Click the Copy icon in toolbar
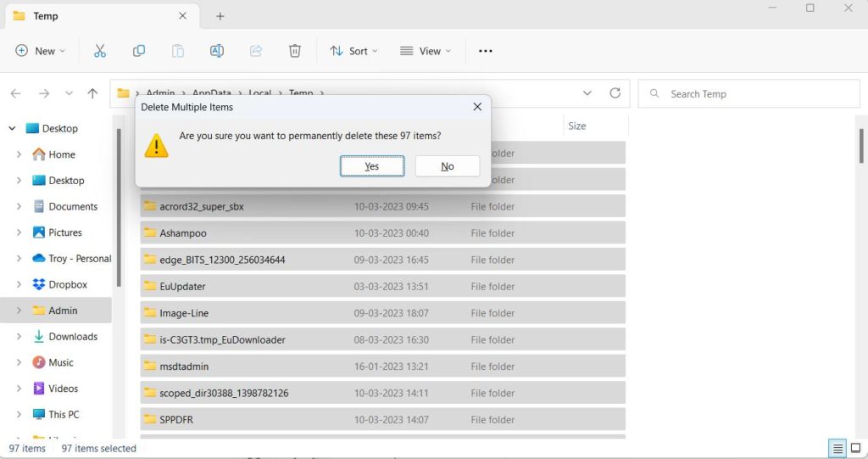 [x=139, y=51]
